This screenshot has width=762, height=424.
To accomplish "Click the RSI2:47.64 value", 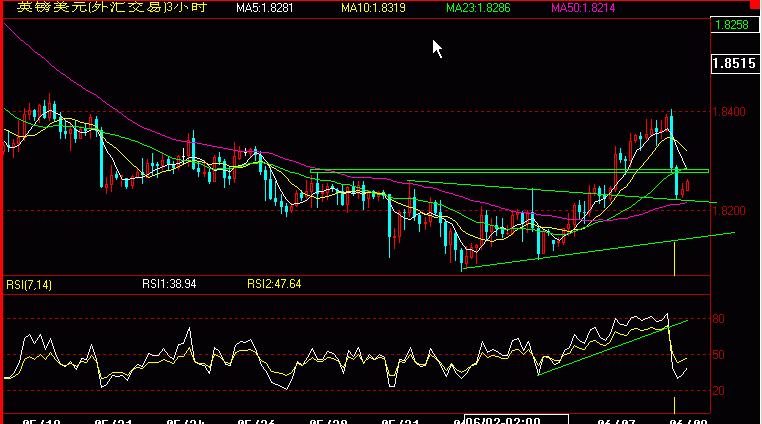I will [x=274, y=284].
